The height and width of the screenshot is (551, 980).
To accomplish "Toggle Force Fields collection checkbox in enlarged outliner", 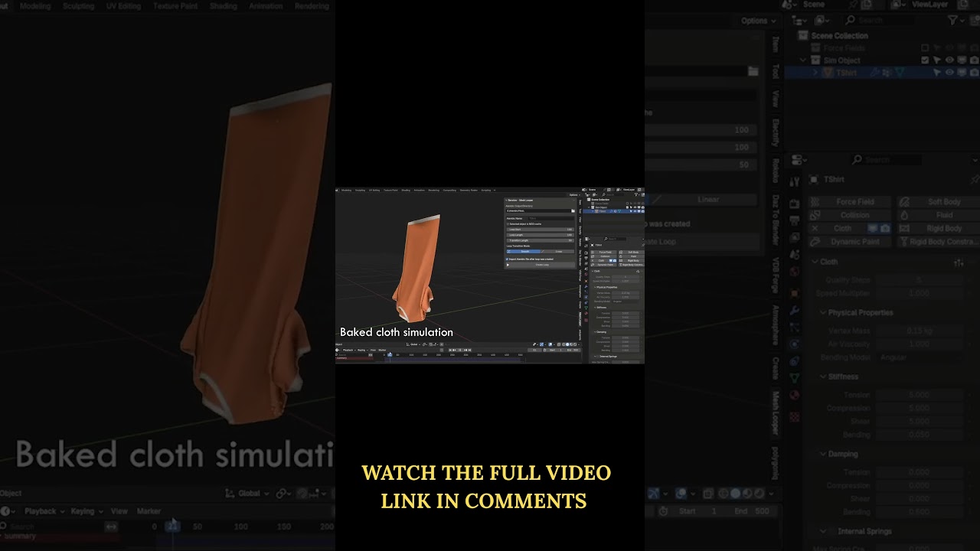I will (x=925, y=48).
